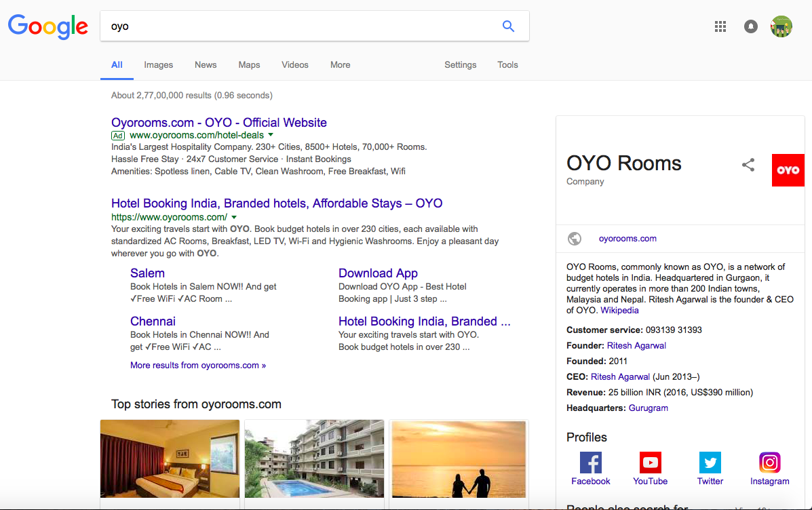The image size is (812, 510).
Task: Open the Hotel Booking India, Branded sitelink
Action: click(424, 321)
